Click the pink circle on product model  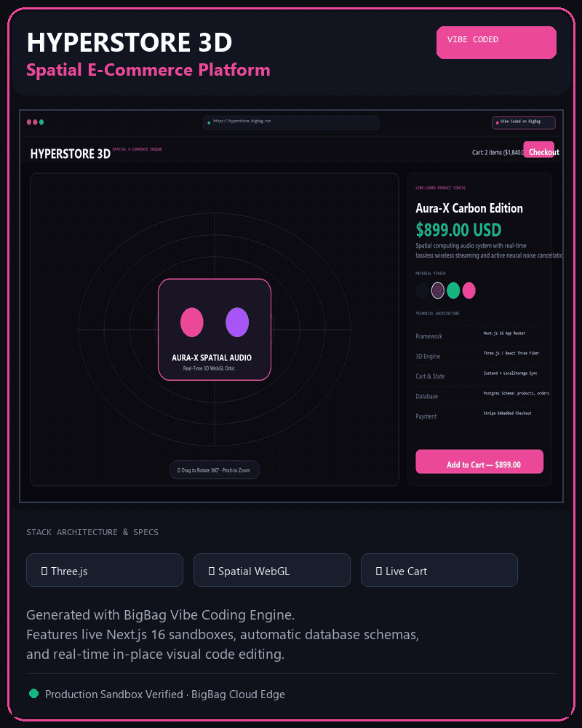[x=191, y=323]
